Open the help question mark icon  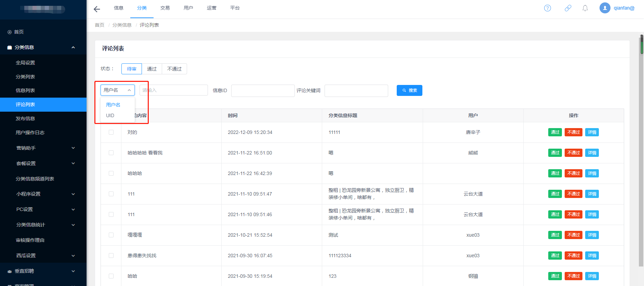[548, 8]
